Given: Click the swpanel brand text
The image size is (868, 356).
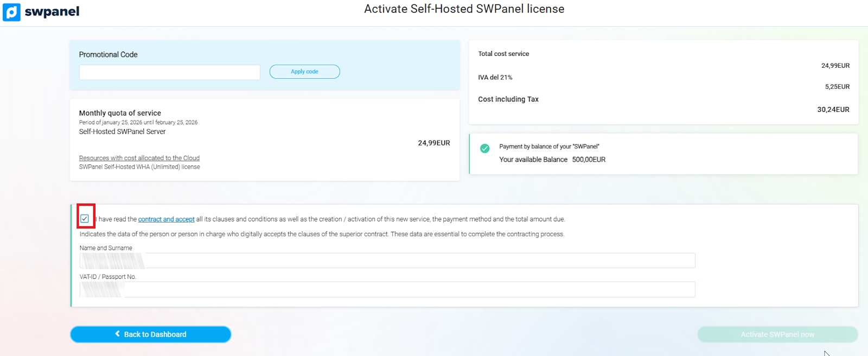Looking at the screenshot, I should pos(52,11).
